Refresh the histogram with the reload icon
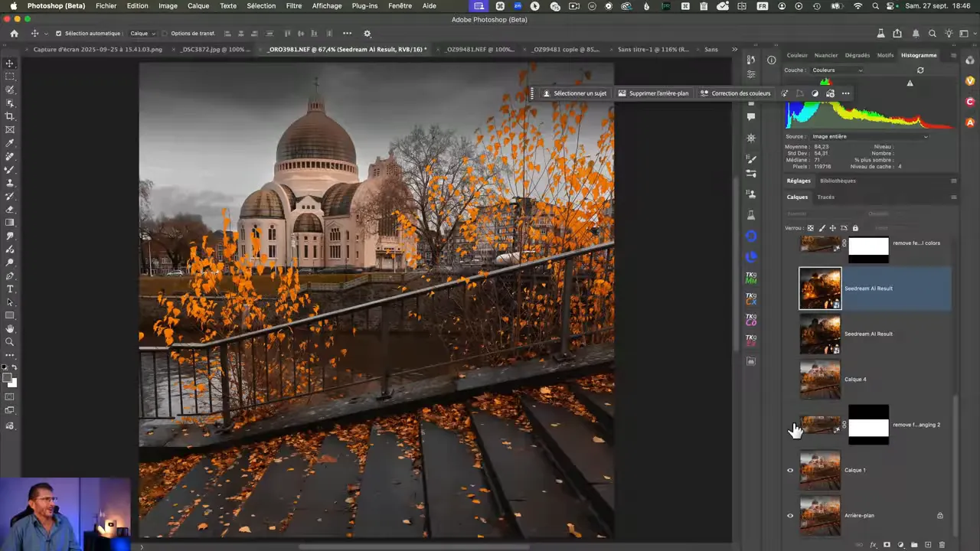Viewport: 980px width, 551px height. tap(920, 70)
